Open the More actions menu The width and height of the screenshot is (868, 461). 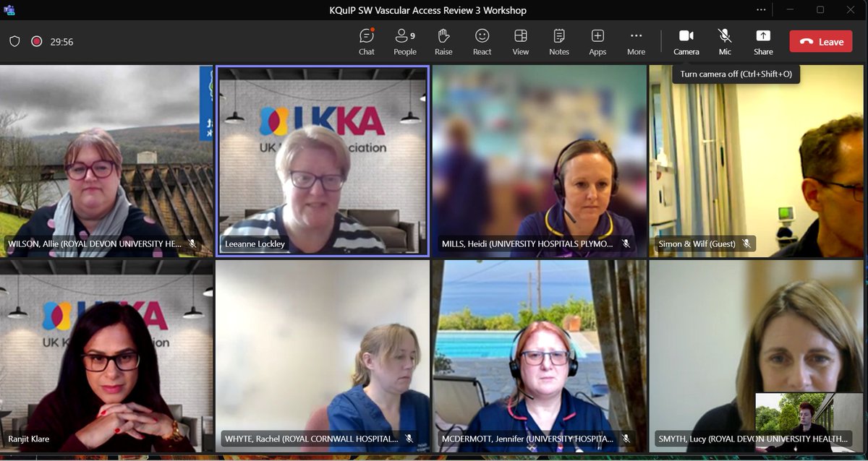point(636,42)
